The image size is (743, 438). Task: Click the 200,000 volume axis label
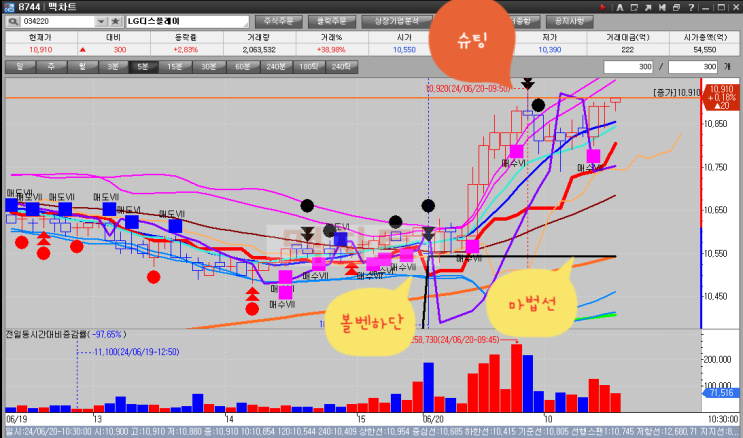tap(717, 359)
